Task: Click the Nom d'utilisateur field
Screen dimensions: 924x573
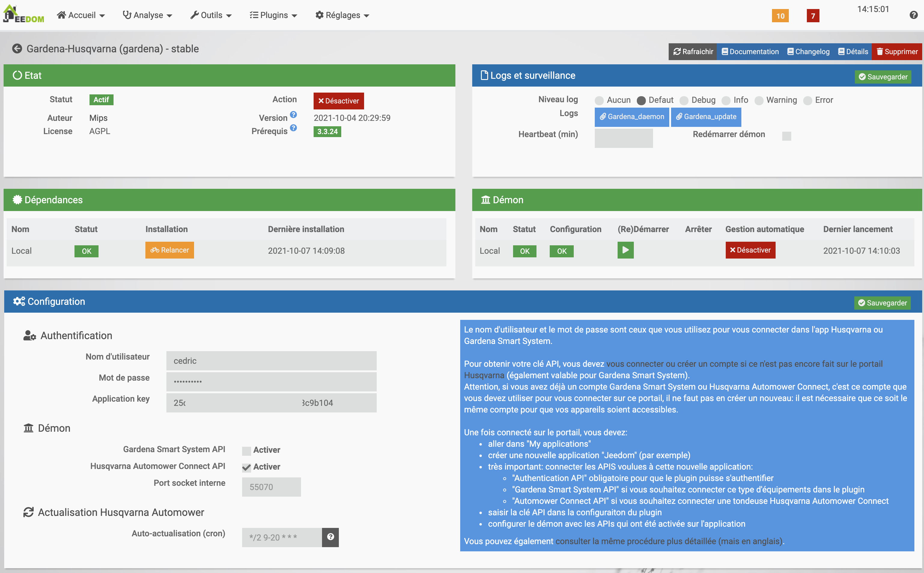Action: tap(271, 361)
